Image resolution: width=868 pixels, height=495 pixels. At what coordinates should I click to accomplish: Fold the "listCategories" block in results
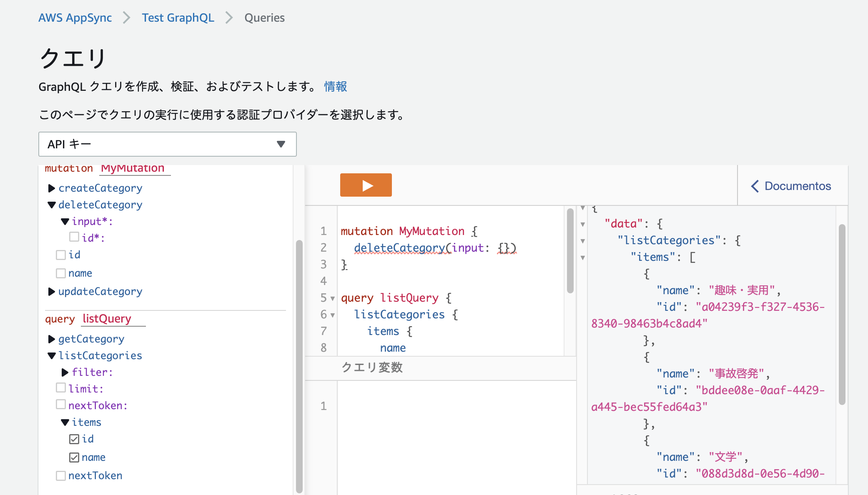coord(583,241)
